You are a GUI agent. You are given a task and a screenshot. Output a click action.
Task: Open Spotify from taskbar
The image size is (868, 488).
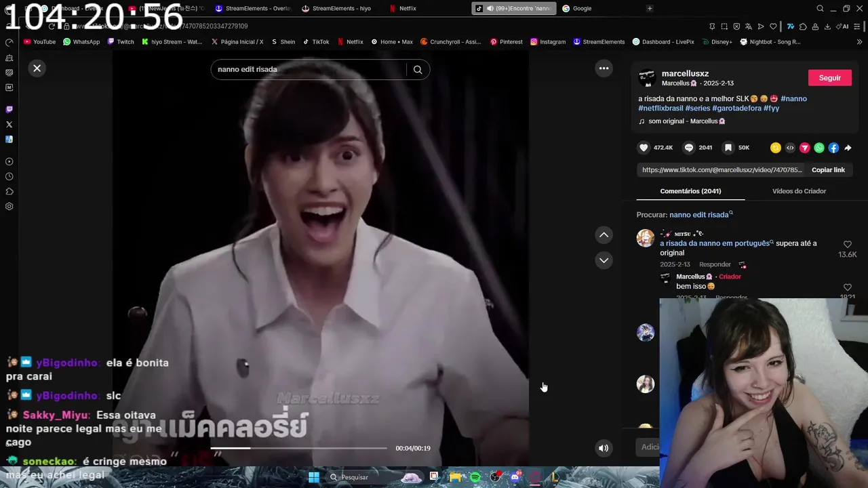(x=475, y=477)
